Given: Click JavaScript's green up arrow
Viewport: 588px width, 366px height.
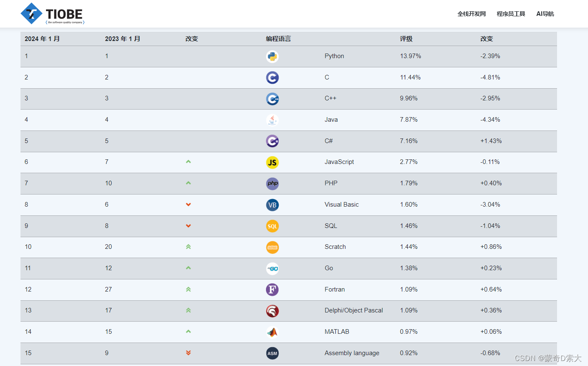Looking at the screenshot, I should click(188, 161).
